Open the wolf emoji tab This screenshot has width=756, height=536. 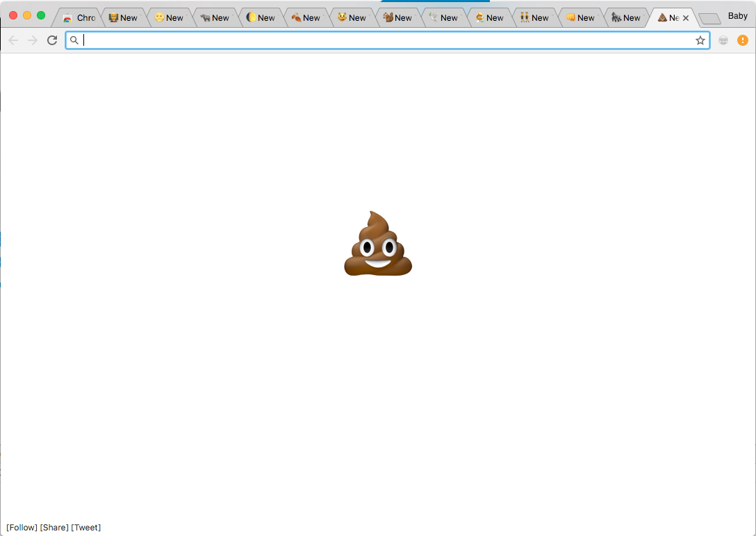coord(625,17)
